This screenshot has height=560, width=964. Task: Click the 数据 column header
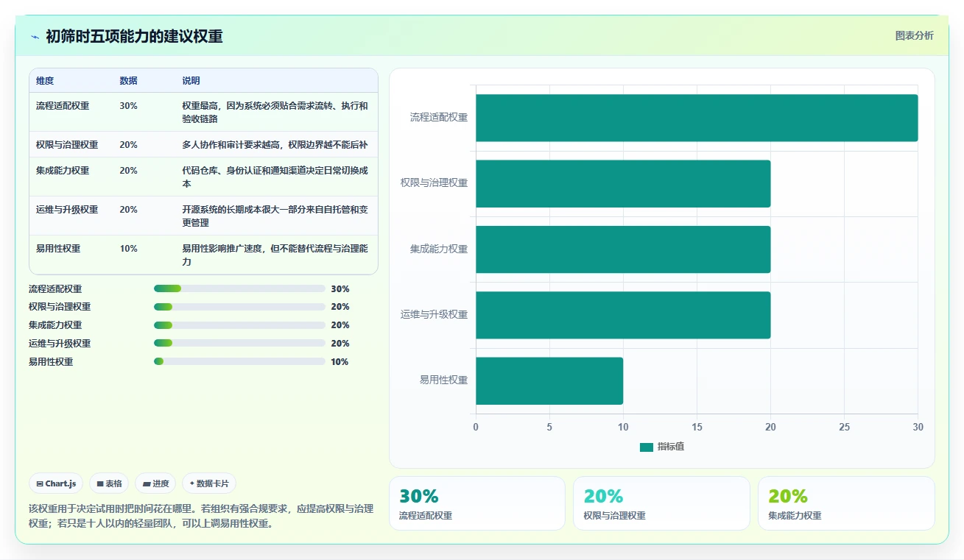[x=128, y=81]
